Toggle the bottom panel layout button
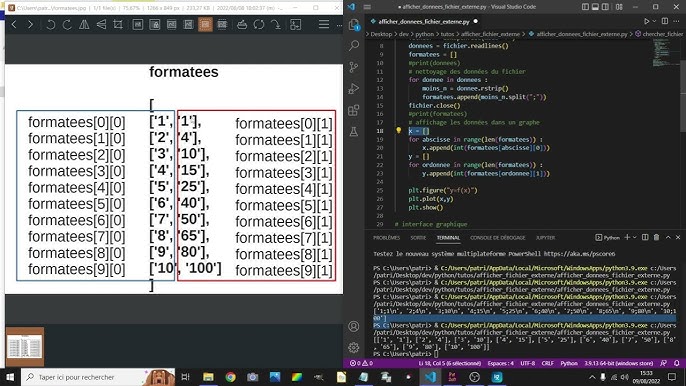 pyautogui.click(x=595, y=7)
